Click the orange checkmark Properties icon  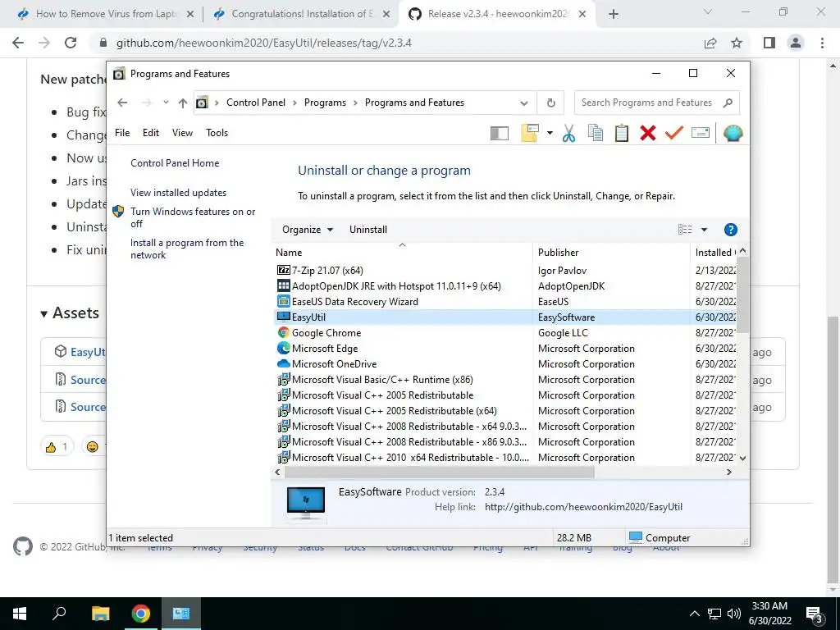[674, 133]
